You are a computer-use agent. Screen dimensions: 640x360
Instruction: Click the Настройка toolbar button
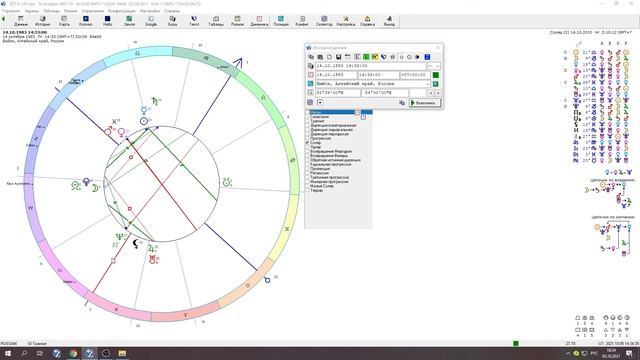pos(346,21)
